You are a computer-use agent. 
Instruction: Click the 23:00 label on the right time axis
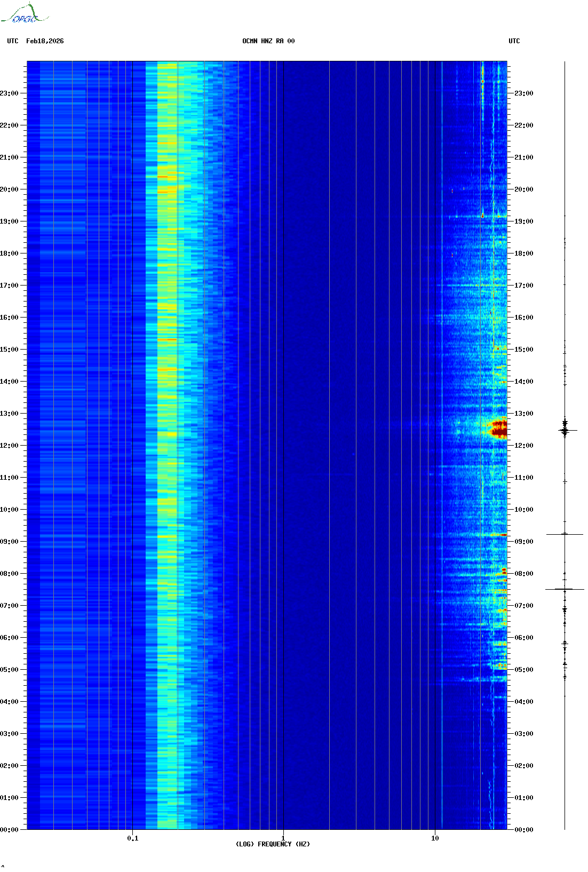click(523, 93)
